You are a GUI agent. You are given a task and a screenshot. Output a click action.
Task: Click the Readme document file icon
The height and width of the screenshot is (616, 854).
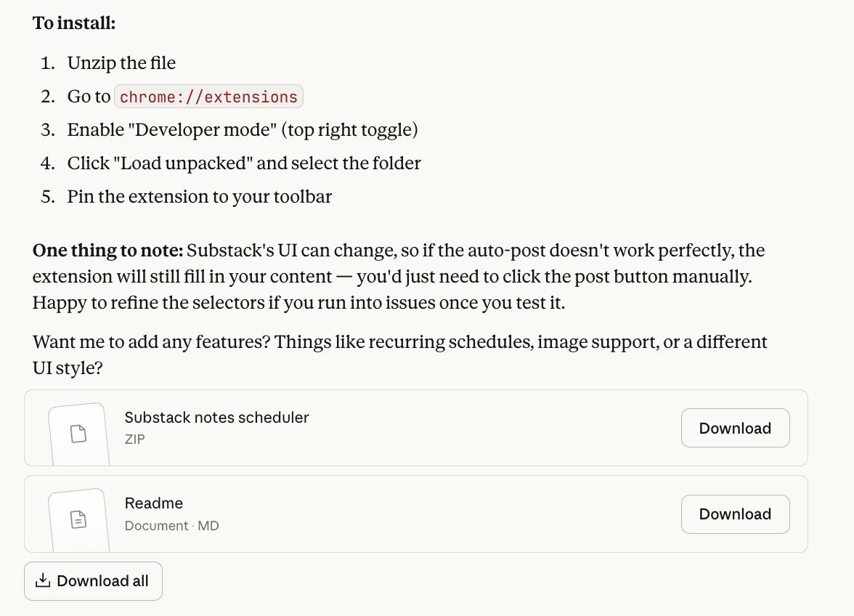point(78,519)
